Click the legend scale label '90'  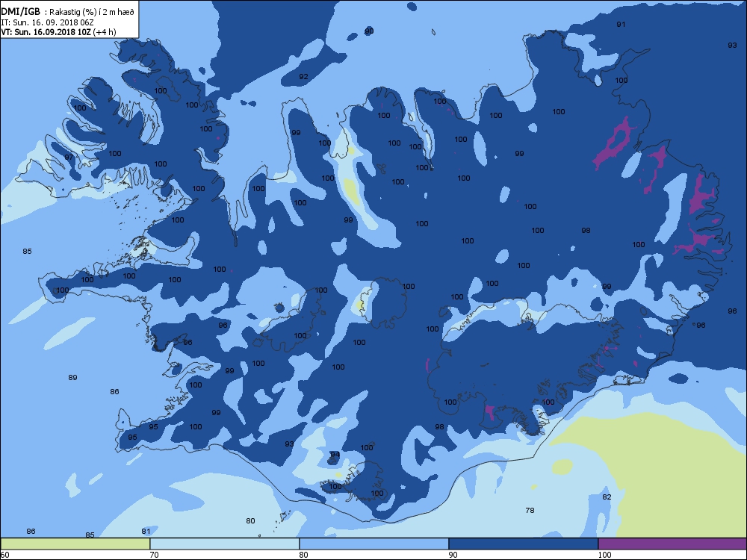click(453, 555)
